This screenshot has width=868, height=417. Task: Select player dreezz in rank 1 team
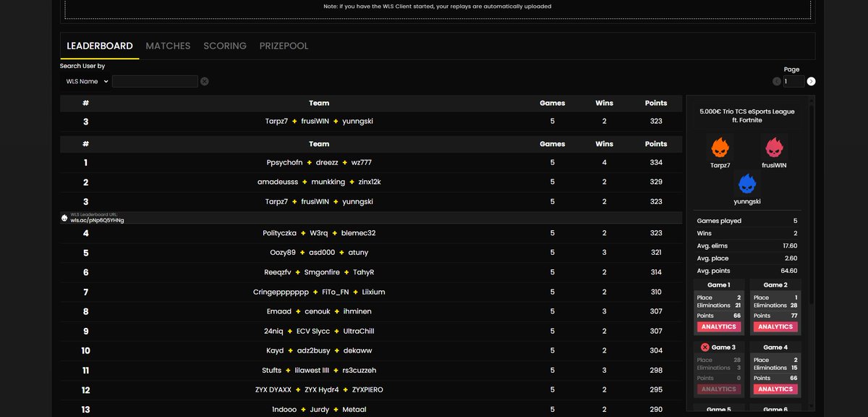(327, 162)
